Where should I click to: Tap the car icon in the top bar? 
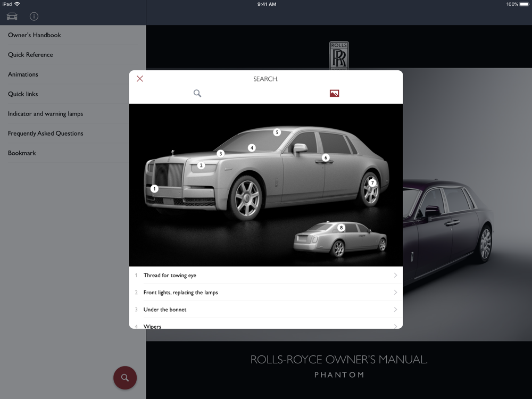12,16
